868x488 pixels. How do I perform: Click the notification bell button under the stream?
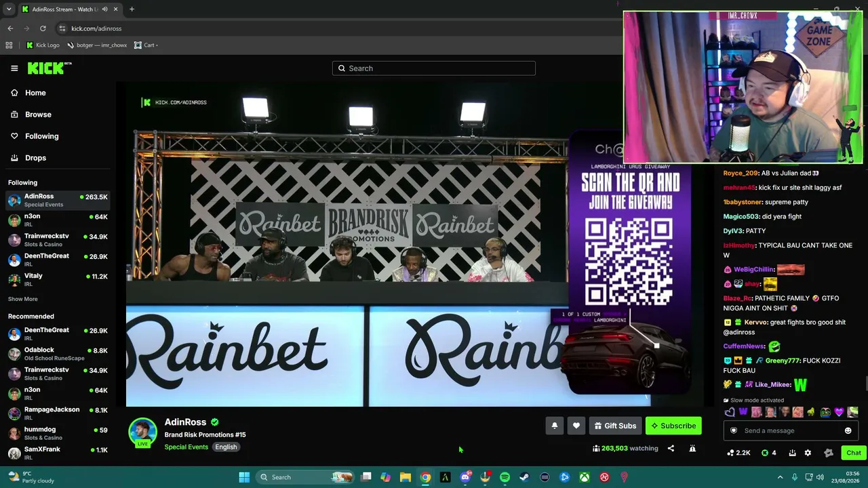[x=554, y=426]
